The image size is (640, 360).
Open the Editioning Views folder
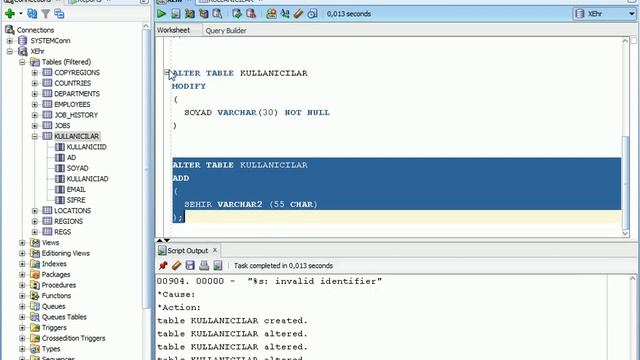[x=66, y=253]
